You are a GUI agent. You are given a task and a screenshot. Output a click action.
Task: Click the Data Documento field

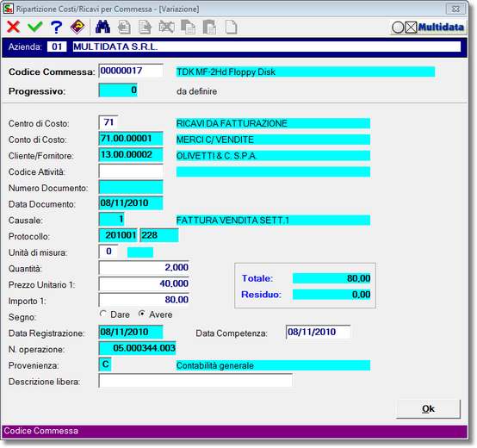[131, 203]
